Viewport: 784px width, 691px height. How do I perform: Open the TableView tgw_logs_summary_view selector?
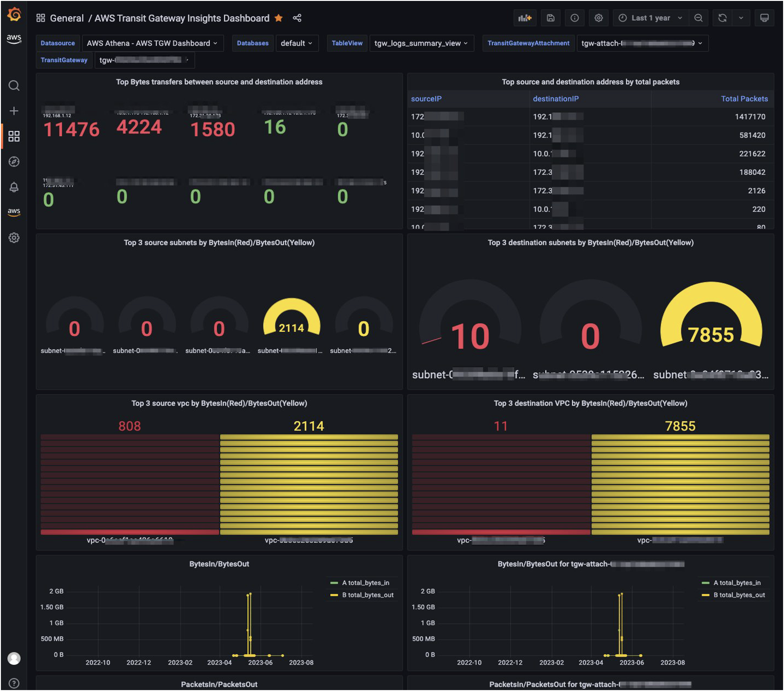tap(421, 43)
